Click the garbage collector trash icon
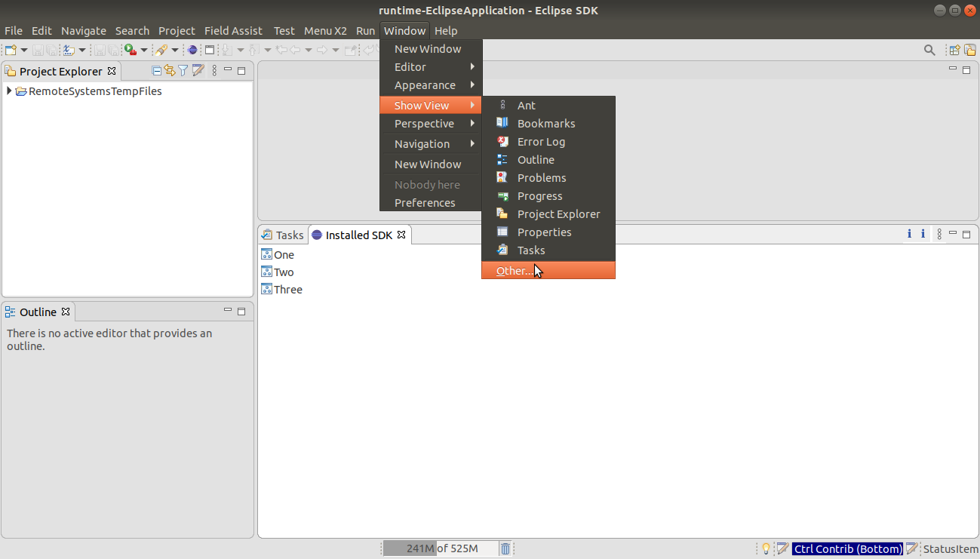Viewport: 980px width, 559px height. tap(505, 548)
